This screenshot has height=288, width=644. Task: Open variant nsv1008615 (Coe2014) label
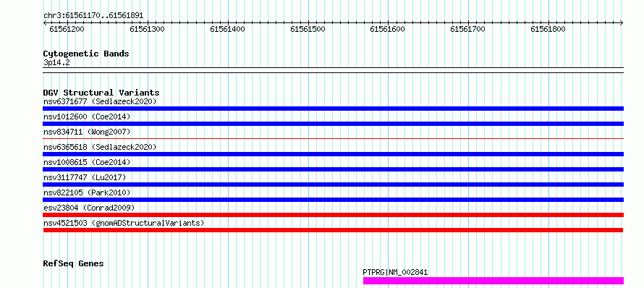coord(87,162)
